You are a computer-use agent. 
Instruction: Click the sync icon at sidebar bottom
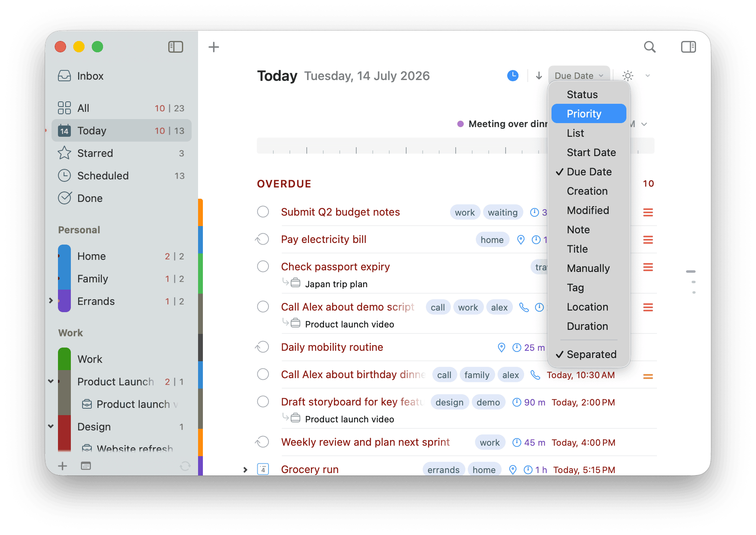185,466
